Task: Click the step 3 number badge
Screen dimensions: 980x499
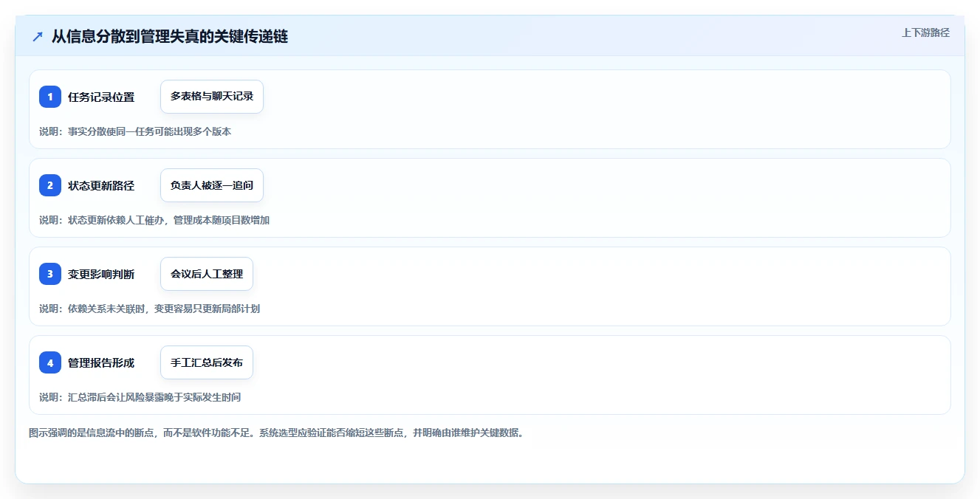Action: click(50, 274)
